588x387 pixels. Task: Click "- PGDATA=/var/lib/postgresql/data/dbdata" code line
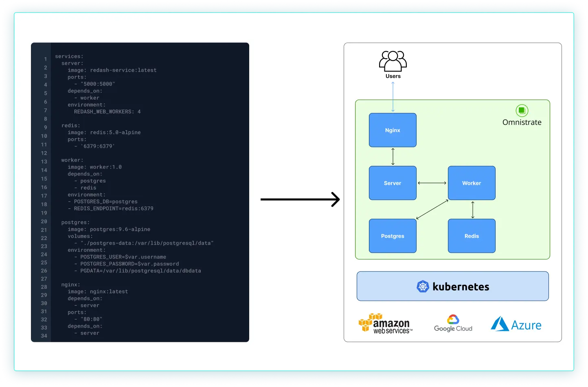tap(137, 271)
